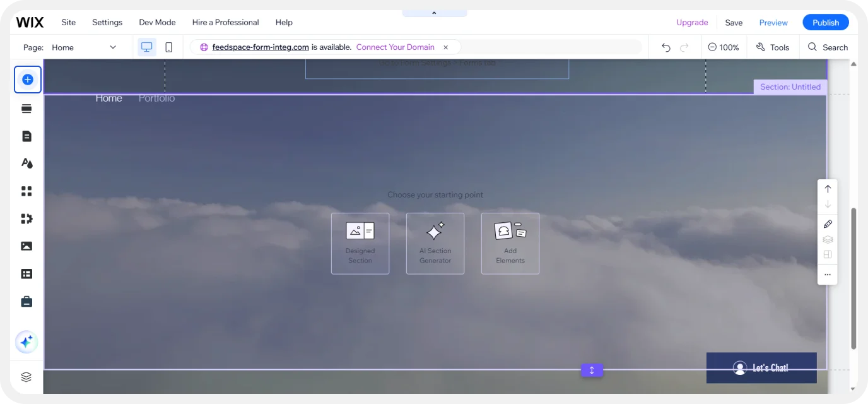Open the Site Design panel
Viewport: 868px width, 404px height.
(x=26, y=163)
